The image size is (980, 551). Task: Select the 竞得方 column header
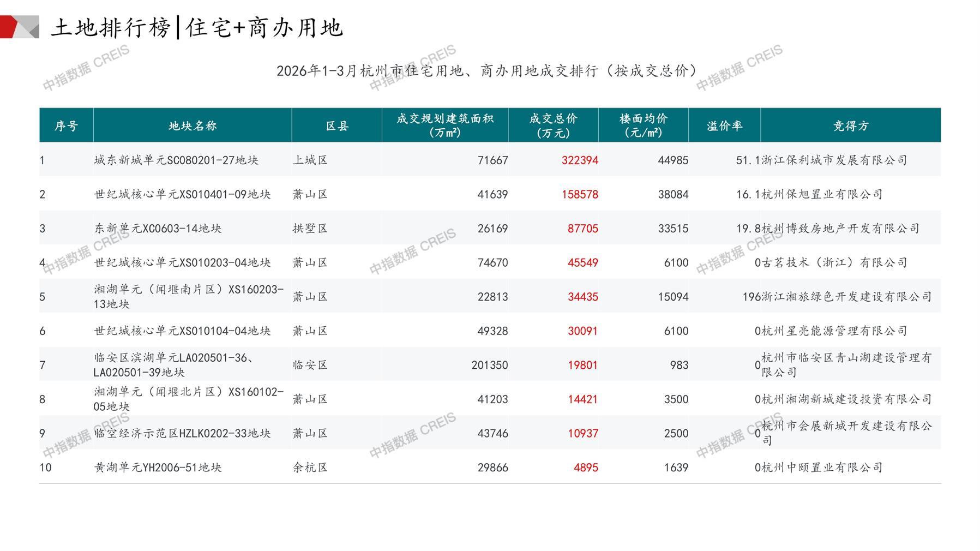coord(850,126)
